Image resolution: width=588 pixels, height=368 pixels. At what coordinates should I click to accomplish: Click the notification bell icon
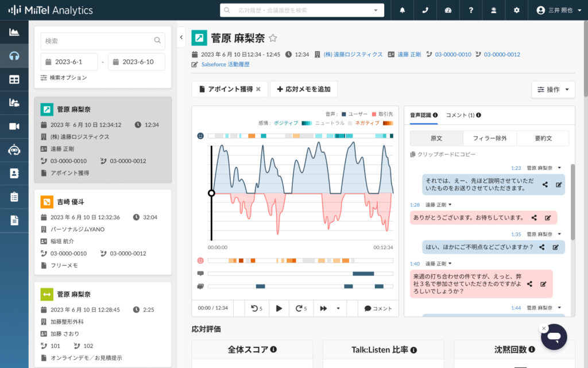pos(402,10)
